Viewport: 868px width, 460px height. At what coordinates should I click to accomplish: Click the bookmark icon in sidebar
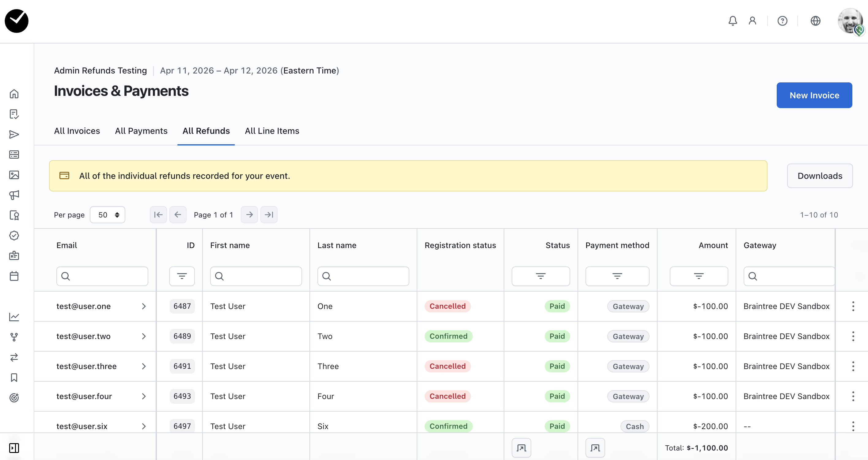click(14, 378)
